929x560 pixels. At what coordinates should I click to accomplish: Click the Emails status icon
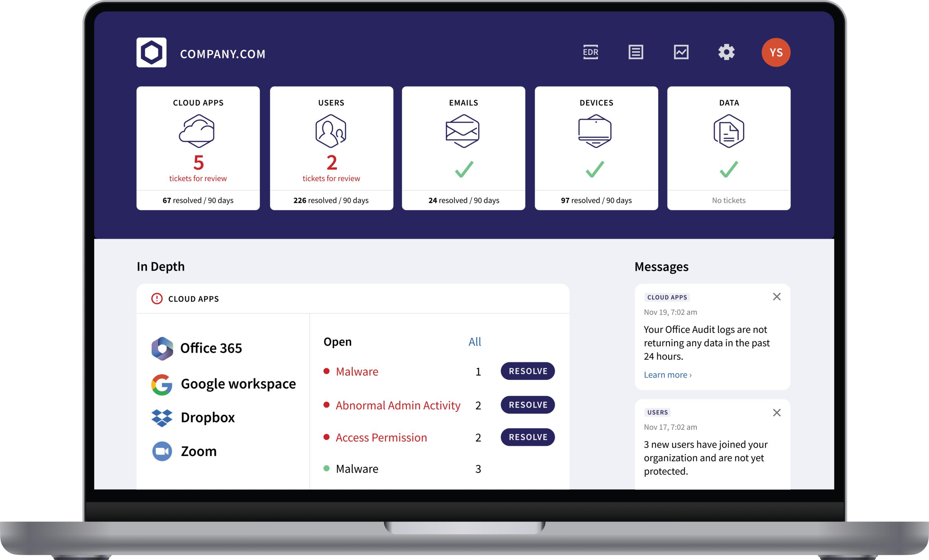[463, 170]
